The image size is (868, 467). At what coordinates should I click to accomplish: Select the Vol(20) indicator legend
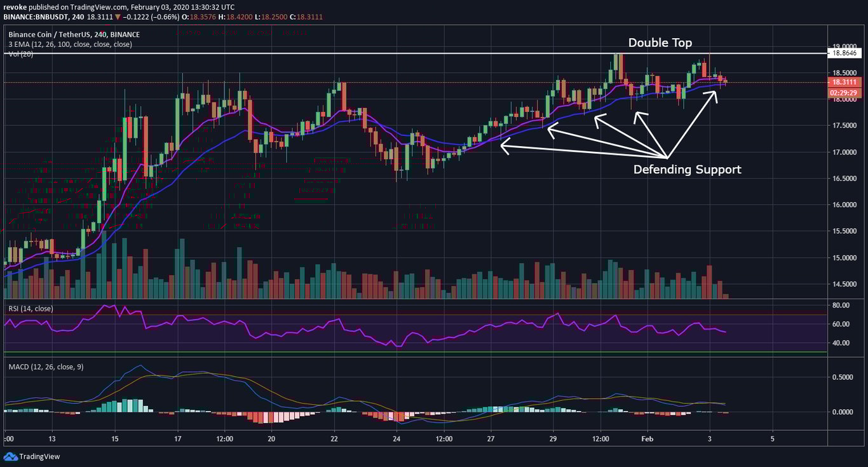tap(20, 53)
